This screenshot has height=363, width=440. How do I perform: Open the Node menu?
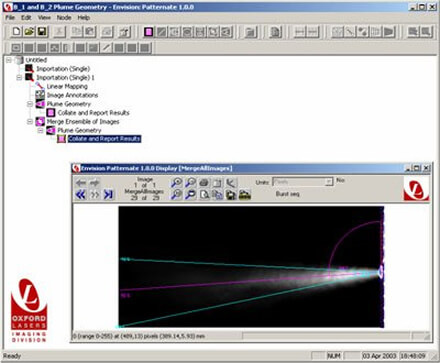pyautogui.click(x=64, y=17)
